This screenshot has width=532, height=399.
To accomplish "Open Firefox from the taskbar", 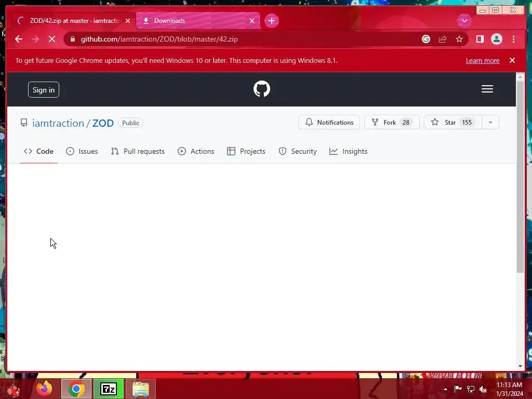I will click(45, 389).
